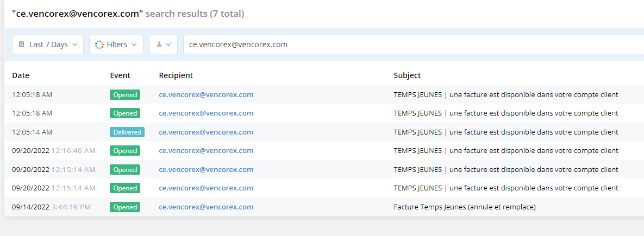Click the Event column header

pyautogui.click(x=120, y=75)
